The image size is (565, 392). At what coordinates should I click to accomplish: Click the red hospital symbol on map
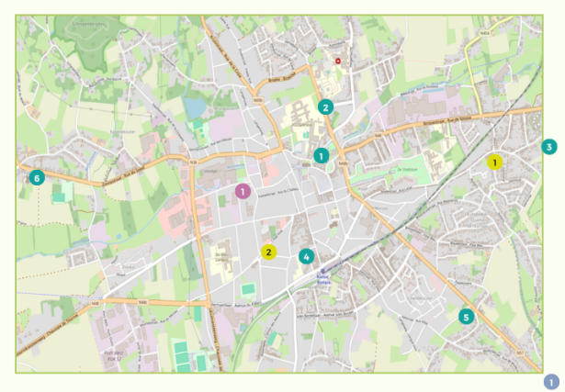pos(338,62)
